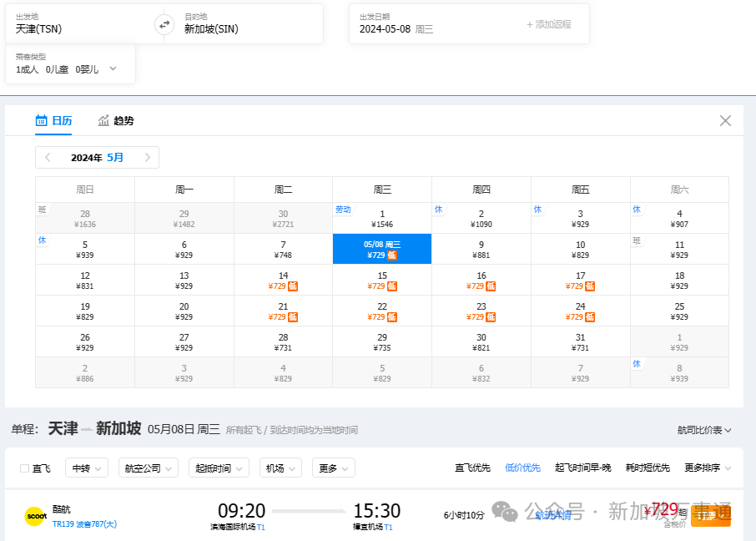Screen dimensions: 756x541
Task: Select May 29 priced ¥735
Action: 382,341
